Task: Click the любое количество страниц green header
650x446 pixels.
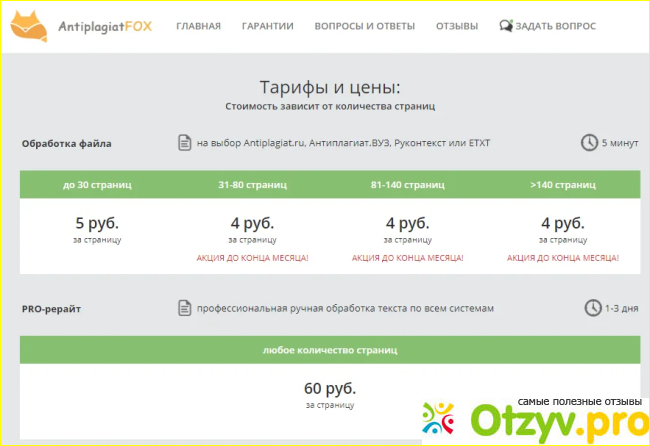Action: click(329, 351)
